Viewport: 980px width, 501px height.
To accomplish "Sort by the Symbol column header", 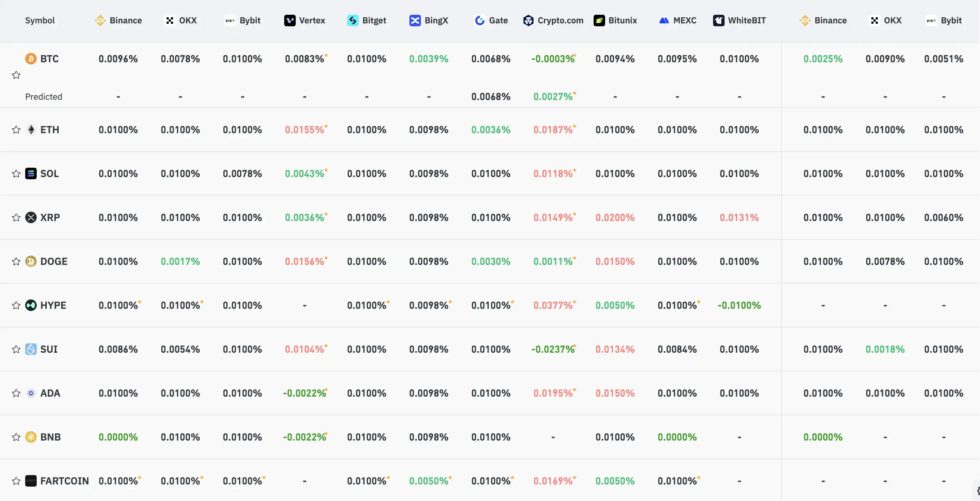I will [40, 21].
